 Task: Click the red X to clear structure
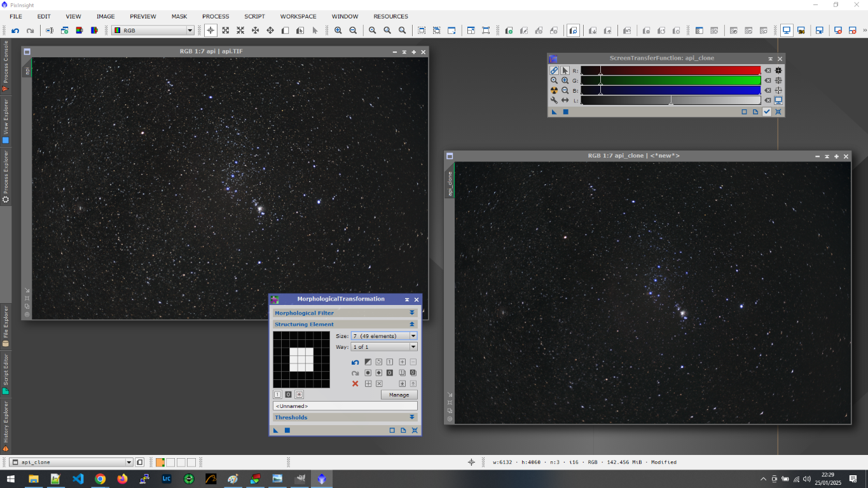click(x=355, y=384)
